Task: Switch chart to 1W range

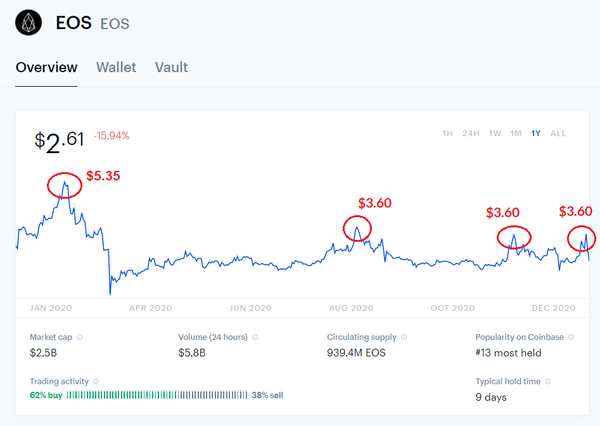Action: [494, 134]
